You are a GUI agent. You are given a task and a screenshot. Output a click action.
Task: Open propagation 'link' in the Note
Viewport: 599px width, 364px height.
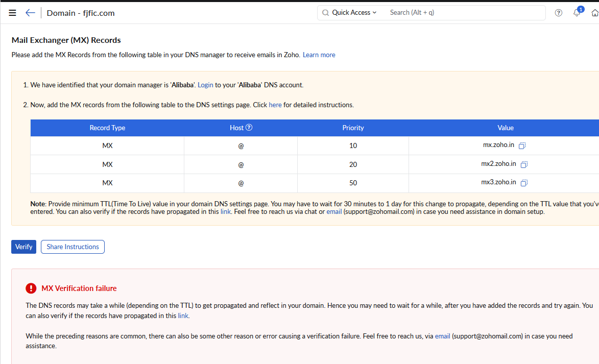225,211
